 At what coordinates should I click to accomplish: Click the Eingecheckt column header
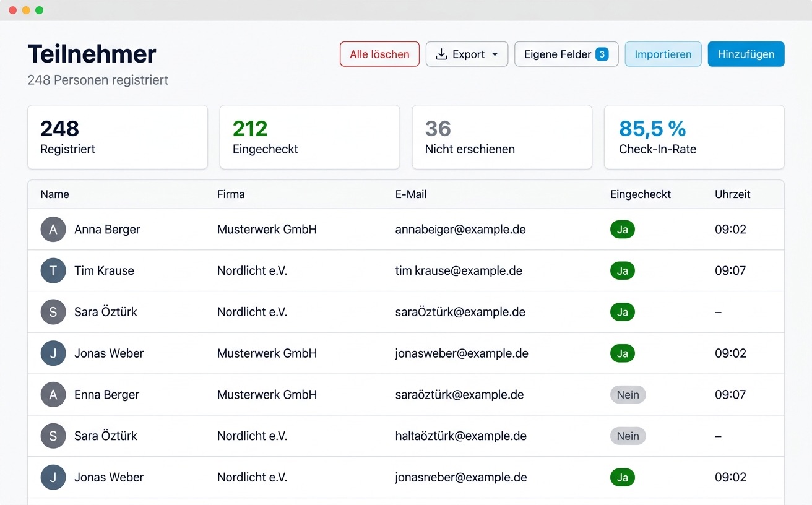click(641, 194)
